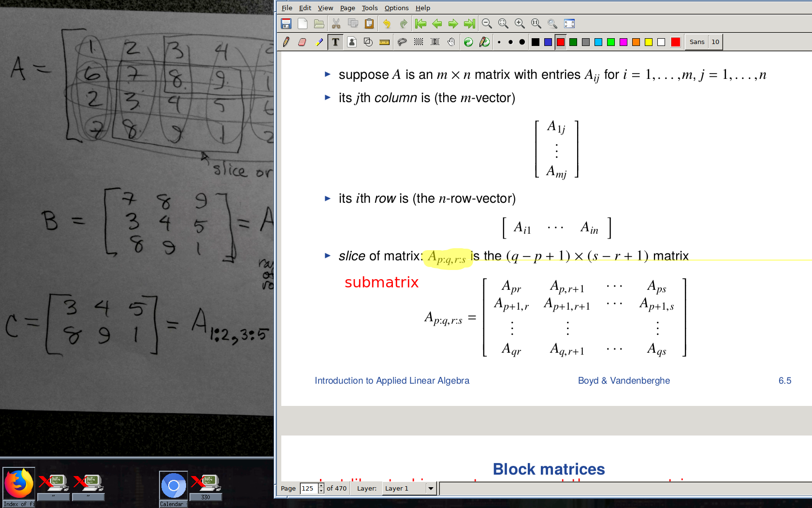The width and height of the screenshot is (812, 508).
Task: Undo the last action
Action: (387, 24)
